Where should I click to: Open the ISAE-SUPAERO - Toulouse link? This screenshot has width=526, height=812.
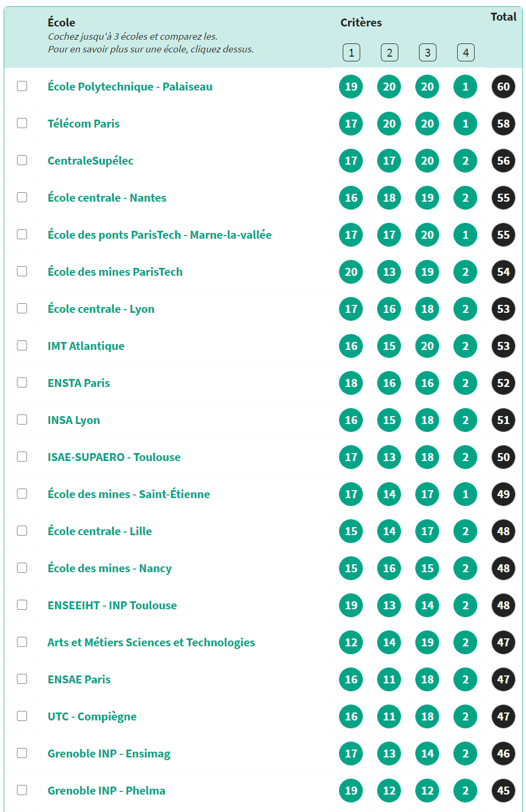pyautogui.click(x=114, y=457)
